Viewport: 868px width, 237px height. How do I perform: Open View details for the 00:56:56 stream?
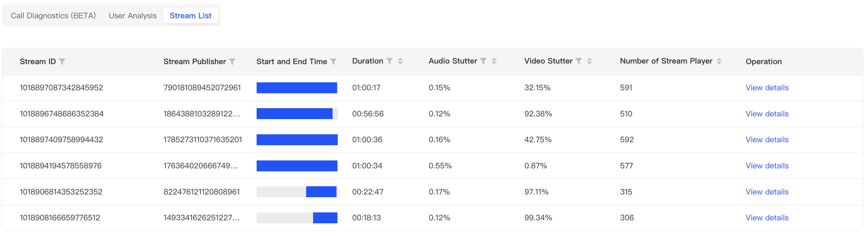[x=767, y=114]
